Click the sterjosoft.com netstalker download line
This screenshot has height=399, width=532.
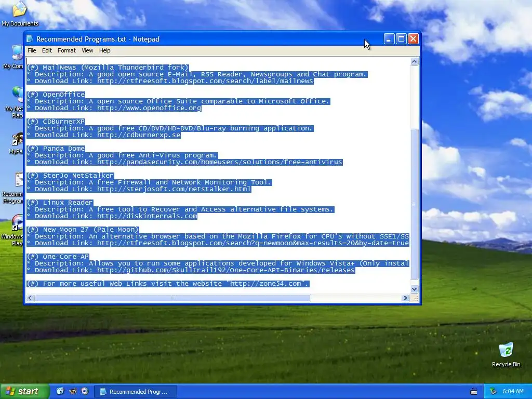click(139, 189)
